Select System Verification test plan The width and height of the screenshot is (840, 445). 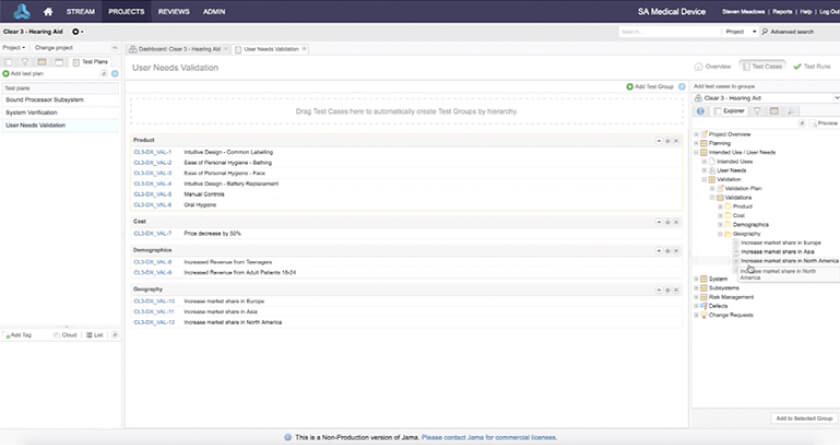click(x=31, y=113)
